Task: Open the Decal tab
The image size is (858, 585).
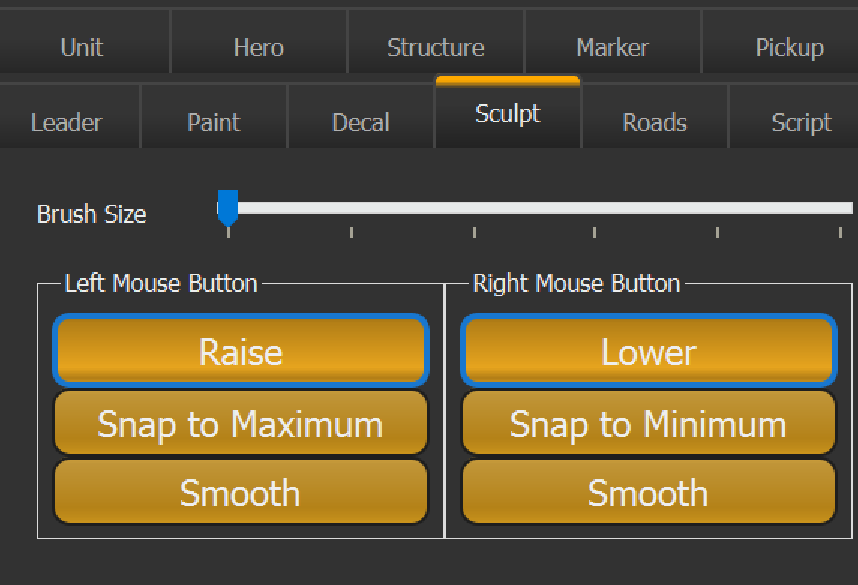Action: click(360, 122)
